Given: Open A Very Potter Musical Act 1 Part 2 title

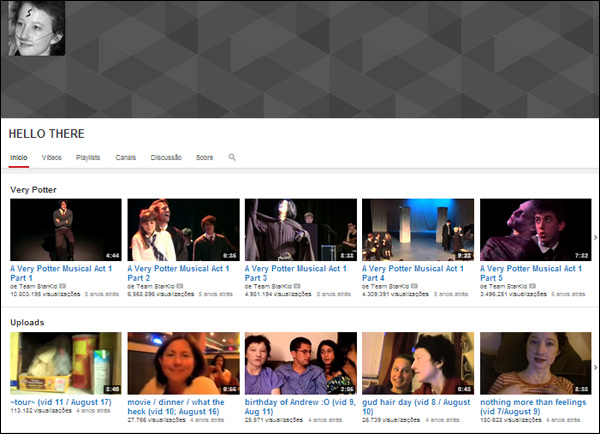Looking at the screenshot, I should coord(178,273).
